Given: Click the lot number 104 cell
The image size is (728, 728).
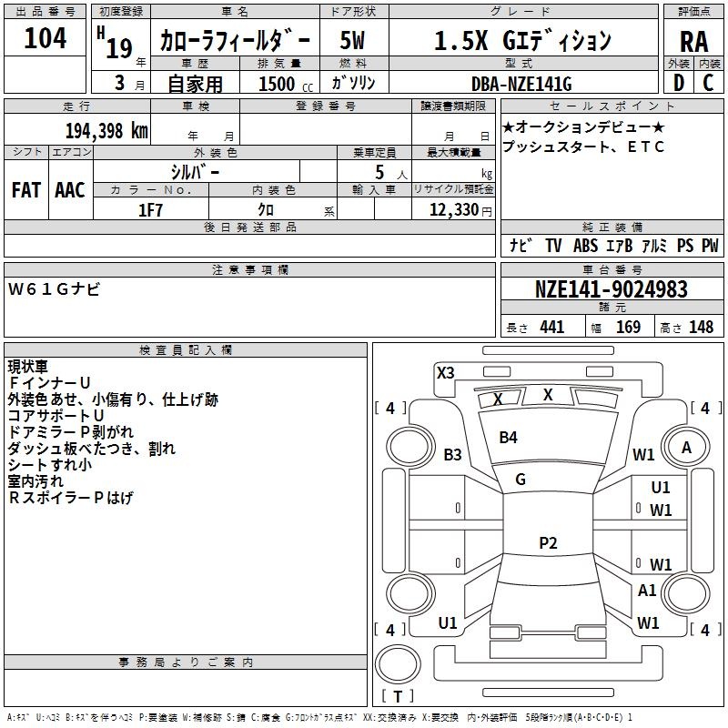Looking at the screenshot, I should [x=45, y=38].
